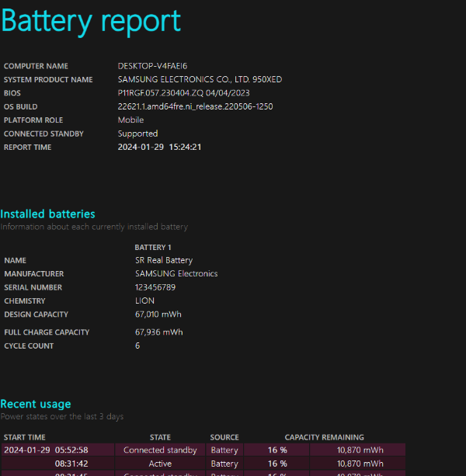
Task: Select design capacity 67,010 mWh
Action: (x=158, y=314)
